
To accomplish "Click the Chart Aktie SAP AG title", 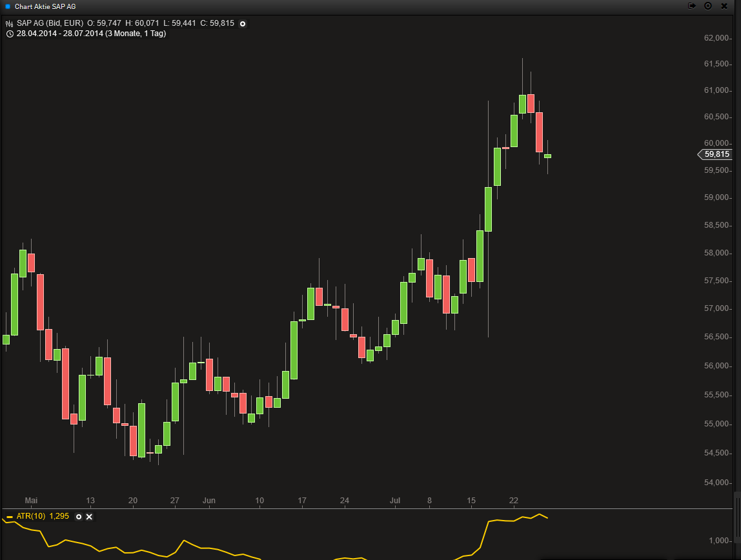I will point(45,6).
